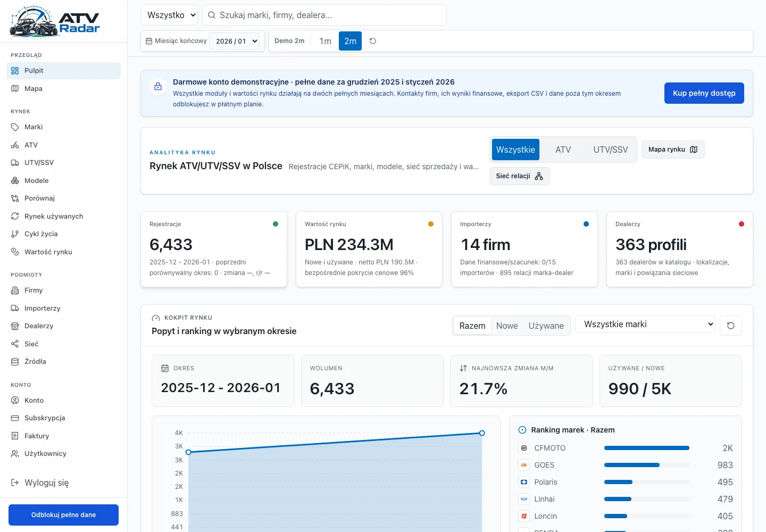Click the Wyloguj się logout icon
Screen dimensions: 766x532
pyautogui.click(x=15, y=483)
